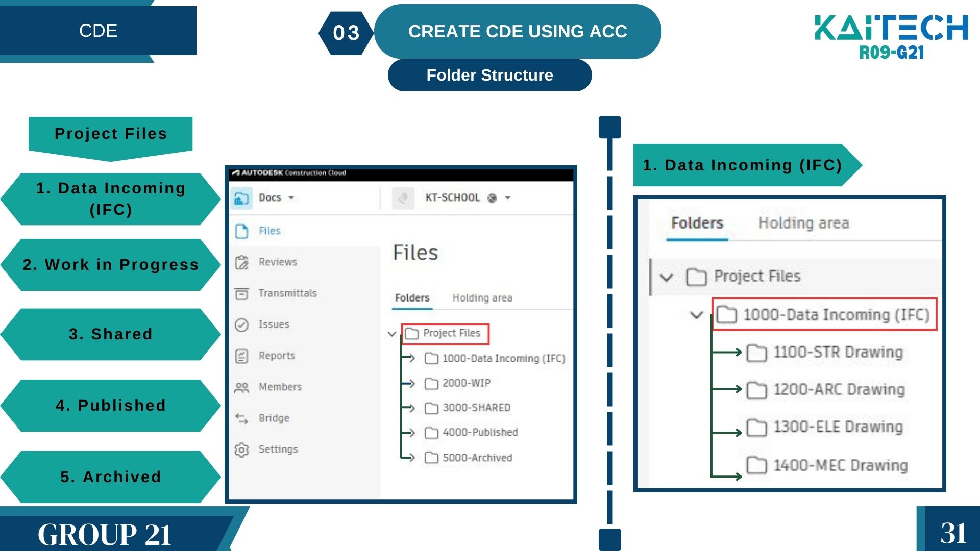Select the enlarged Folders tab on right

point(697,223)
